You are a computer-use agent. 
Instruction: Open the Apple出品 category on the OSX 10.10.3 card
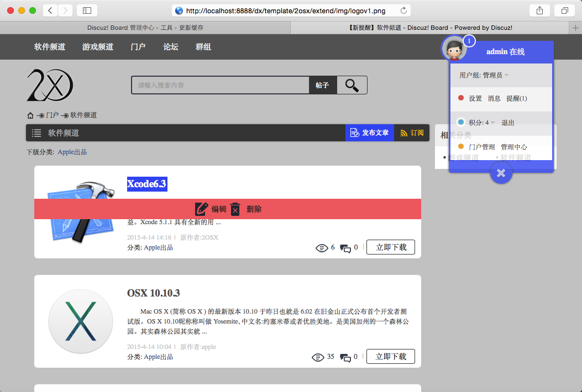(x=159, y=357)
